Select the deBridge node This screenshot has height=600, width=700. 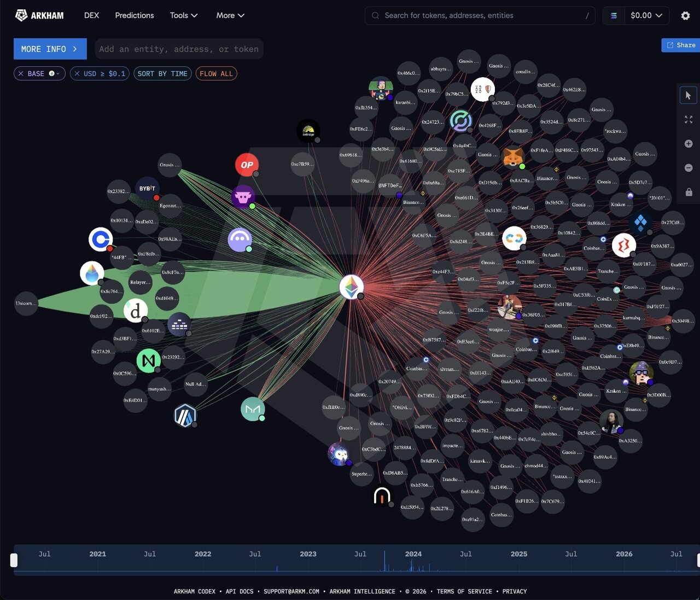coord(308,131)
